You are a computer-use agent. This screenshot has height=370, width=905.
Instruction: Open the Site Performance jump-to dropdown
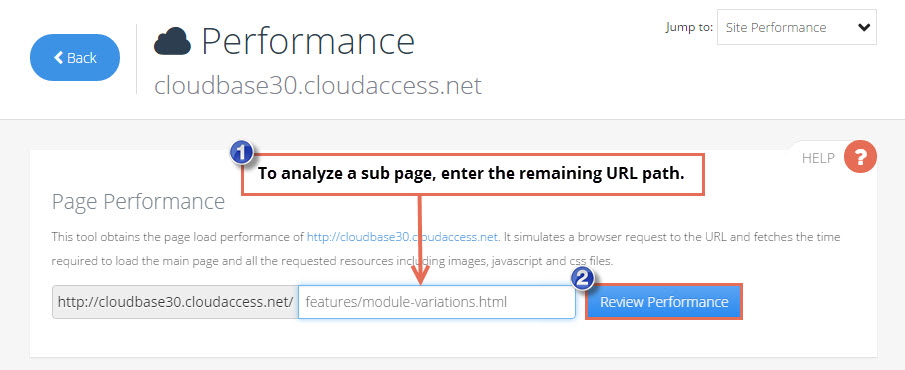(796, 27)
